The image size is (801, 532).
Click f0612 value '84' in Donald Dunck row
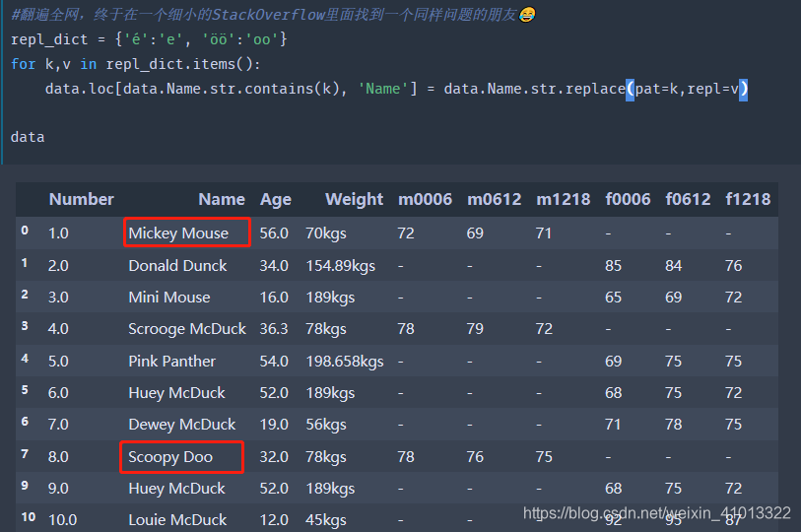pos(673,266)
